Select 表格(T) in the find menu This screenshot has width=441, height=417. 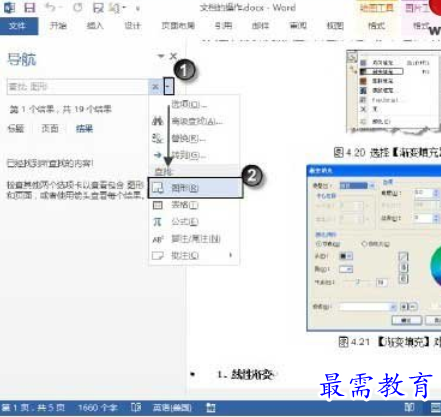click(x=194, y=205)
